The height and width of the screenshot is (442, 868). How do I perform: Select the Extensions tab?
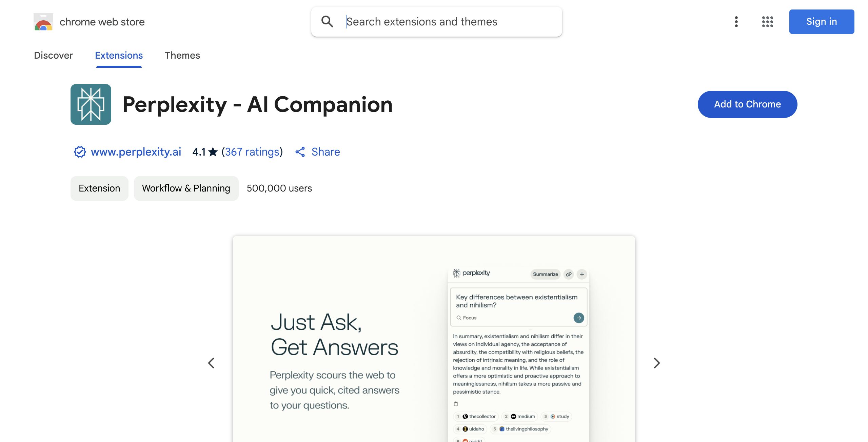(x=119, y=55)
